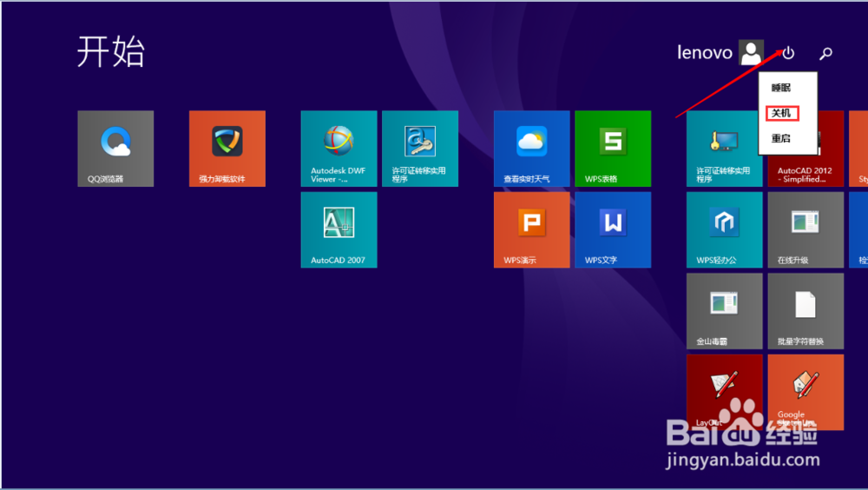This screenshot has height=490, width=868.
Task: Choose 重启 from the power menu
Action: pos(781,139)
